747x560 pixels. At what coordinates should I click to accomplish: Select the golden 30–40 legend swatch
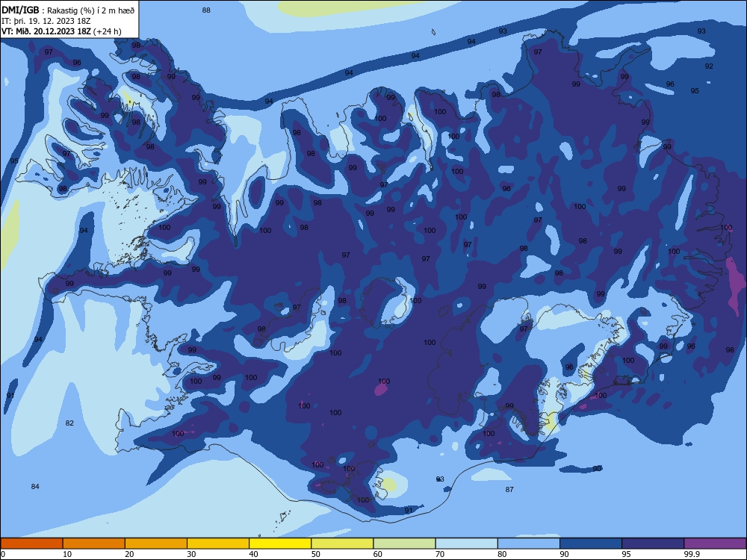218,544
